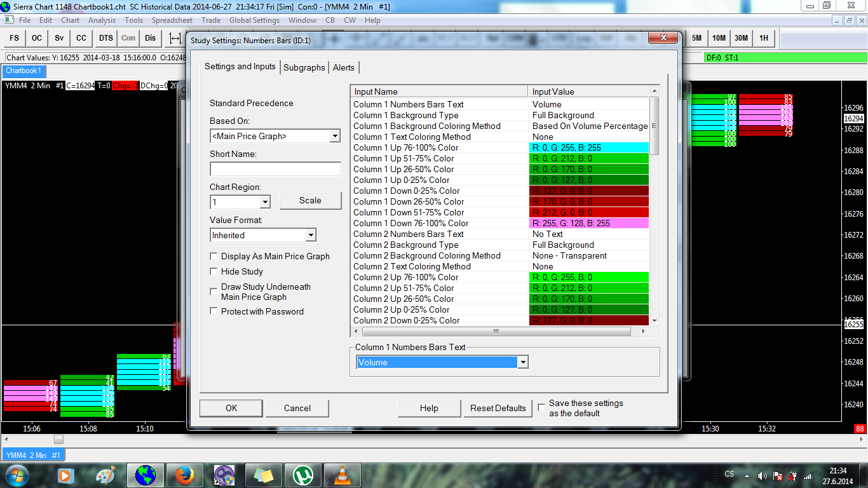Viewport: 868px width, 488px height.
Task: Click the Cancel button
Action: click(x=297, y=408)
